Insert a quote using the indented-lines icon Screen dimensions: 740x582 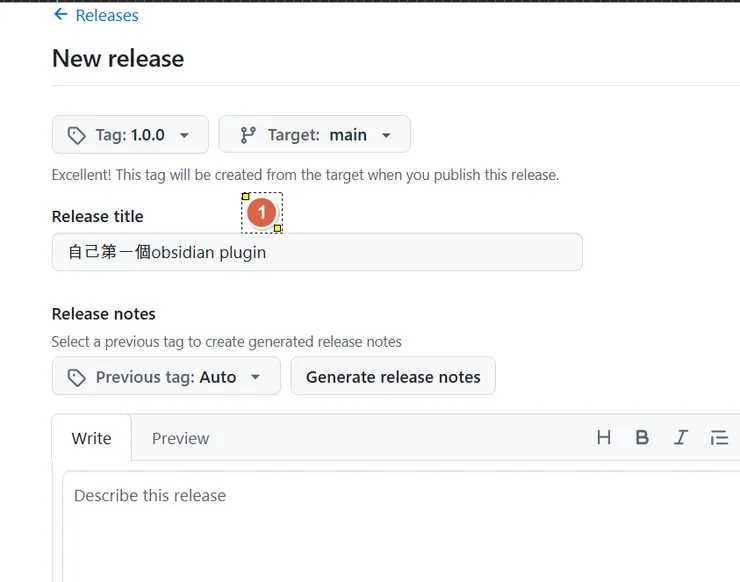point(719,437)
